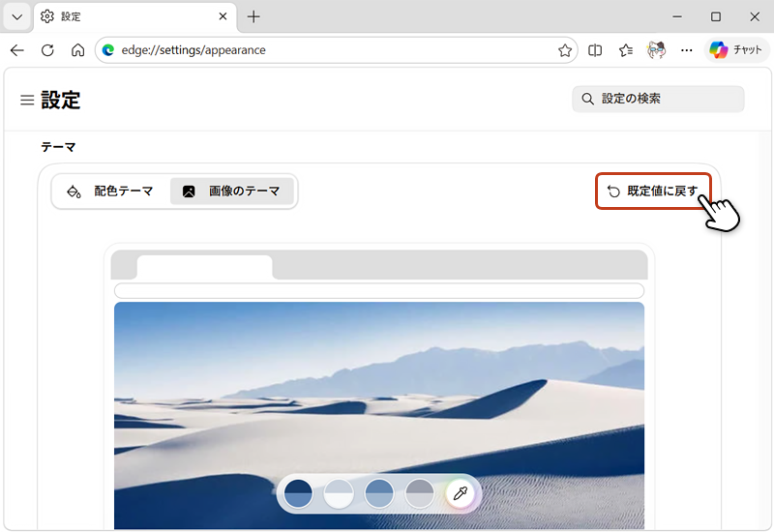Select the 設定 browser tab

(x=134, y=16)
